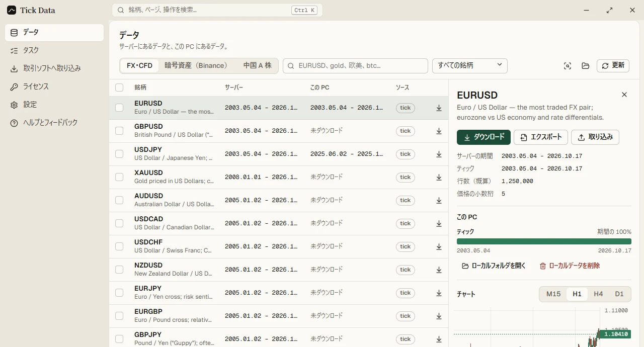Screen dimensions: 644x347
Task: Download icon for AUDUSD row
Action: tap(439, 200)
